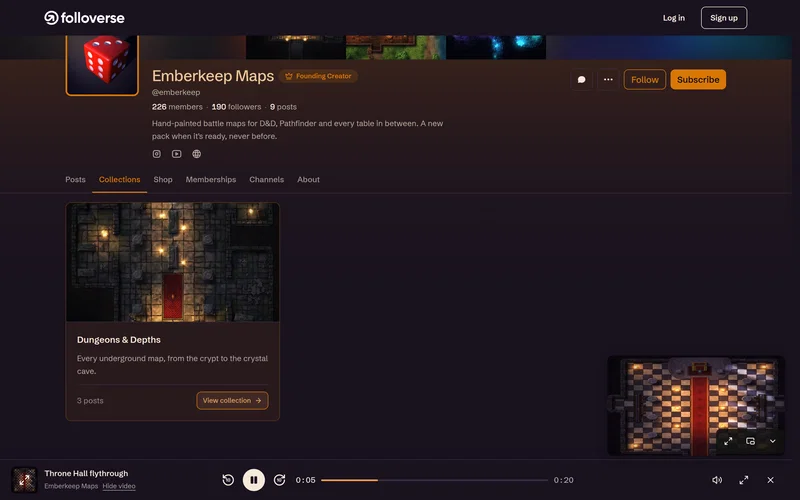Seek on the playback progress bar
Screen dimensions: 800x500
pyautogui.click(x=434, y=480)
